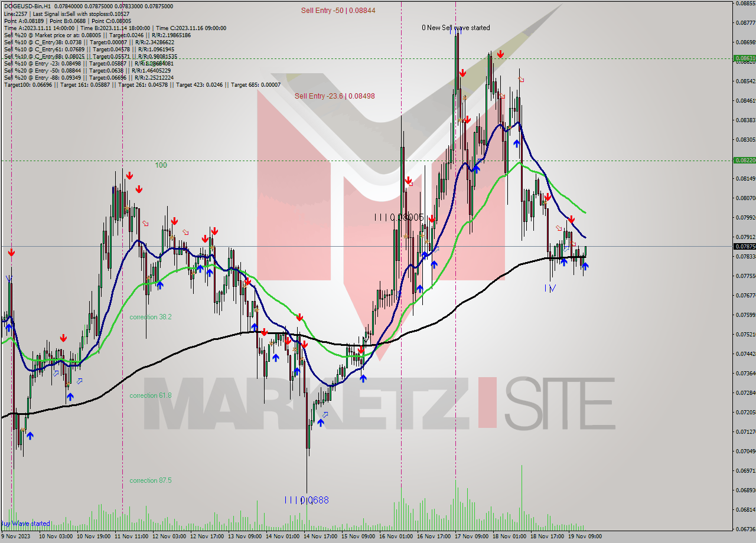756x543 pixels.
Task: Click the 'Sell Entry -50 | 0.08844' label
Action: (x=338, y=11)
